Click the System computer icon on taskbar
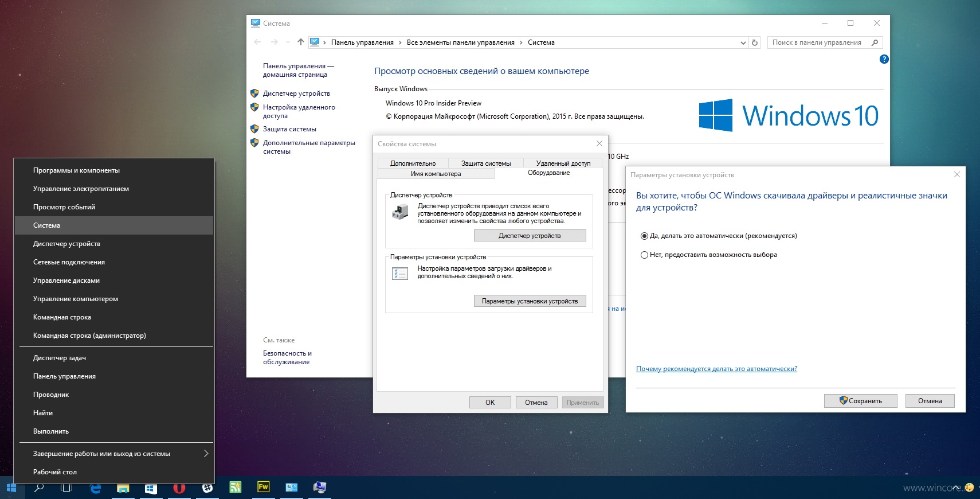The width and height of the screenshot is (980, 499). click(319, 488)
